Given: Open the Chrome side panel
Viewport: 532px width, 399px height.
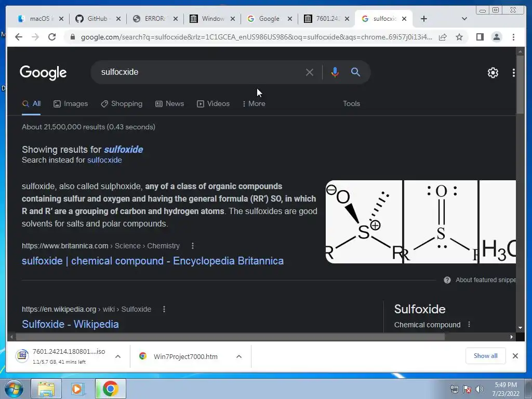Looking at the screenshot, I should 480,37.
